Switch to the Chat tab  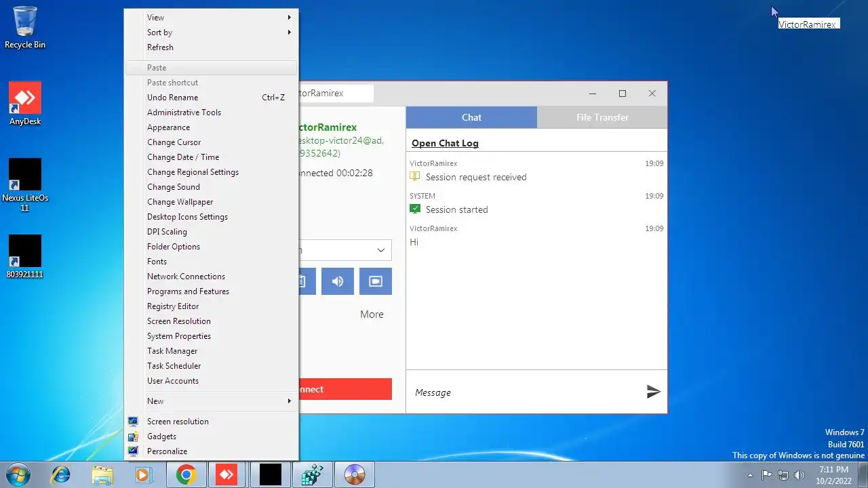(471, 117)
